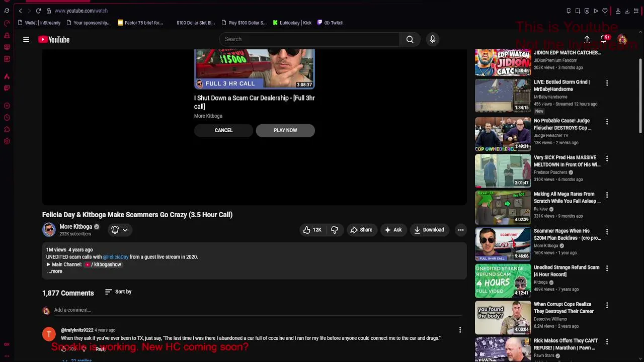
Task: Open menu for No Probable Cause video
Action: (607, 122)
